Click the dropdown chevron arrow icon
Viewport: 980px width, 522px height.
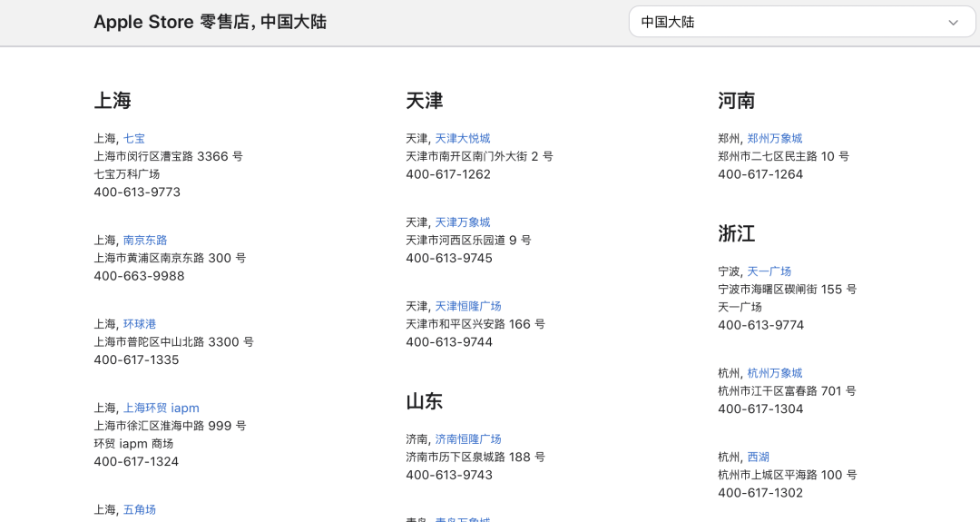[953, 23]
